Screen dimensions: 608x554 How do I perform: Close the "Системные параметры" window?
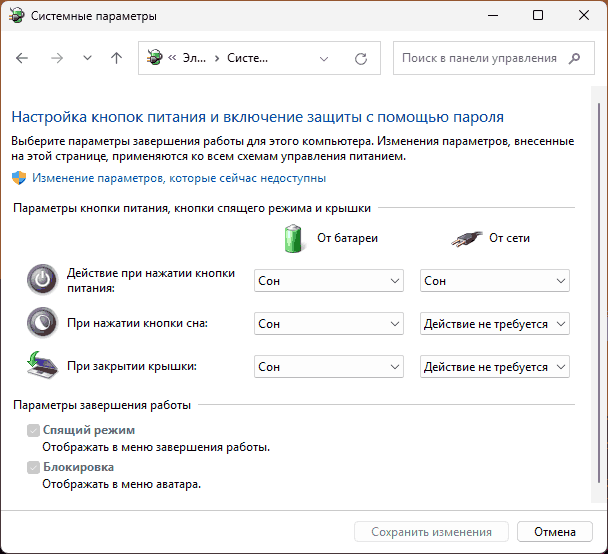(584, 16)
